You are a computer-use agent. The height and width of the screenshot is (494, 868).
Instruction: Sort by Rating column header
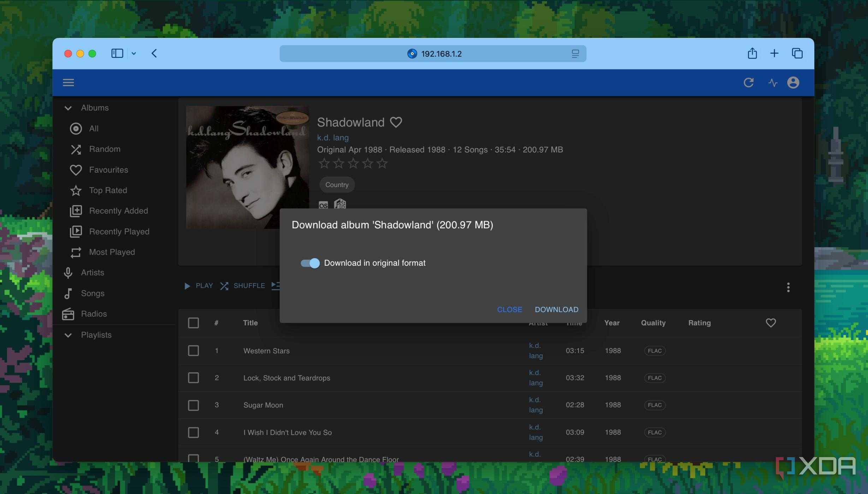pyautogui.click(x=699, y=323)
